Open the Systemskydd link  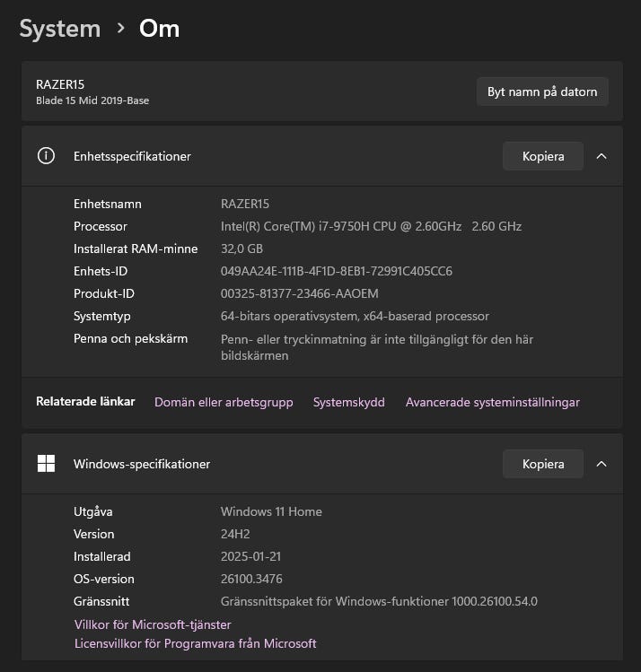point(348,402)
